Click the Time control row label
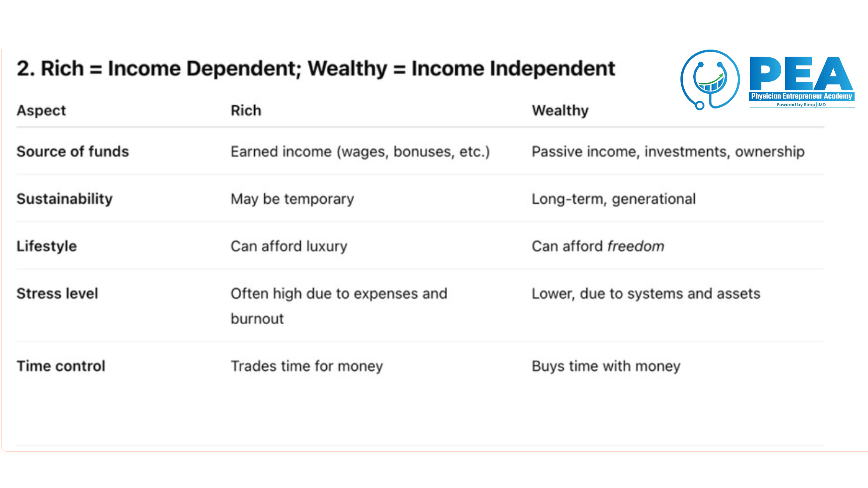868x488 pixels. (x=61, y=366)
